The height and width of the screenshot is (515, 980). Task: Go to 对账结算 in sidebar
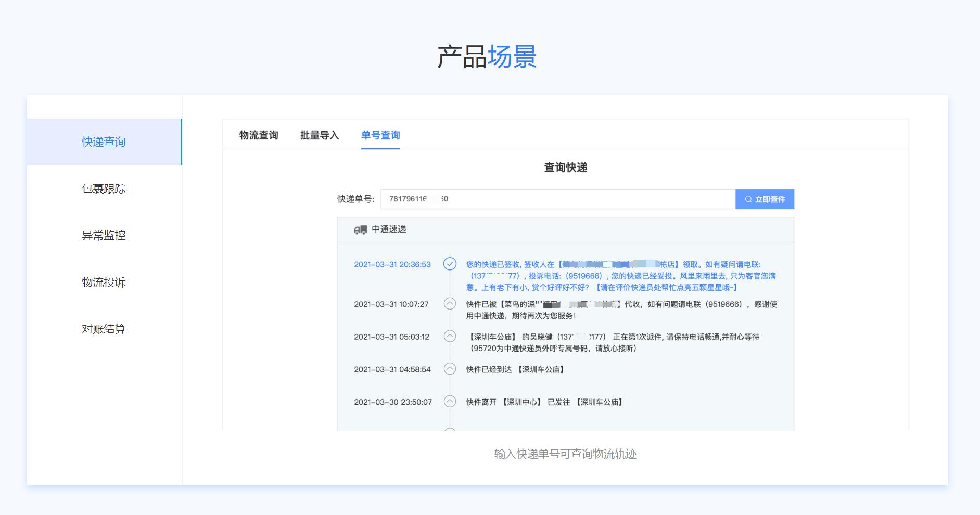[104, 329]
